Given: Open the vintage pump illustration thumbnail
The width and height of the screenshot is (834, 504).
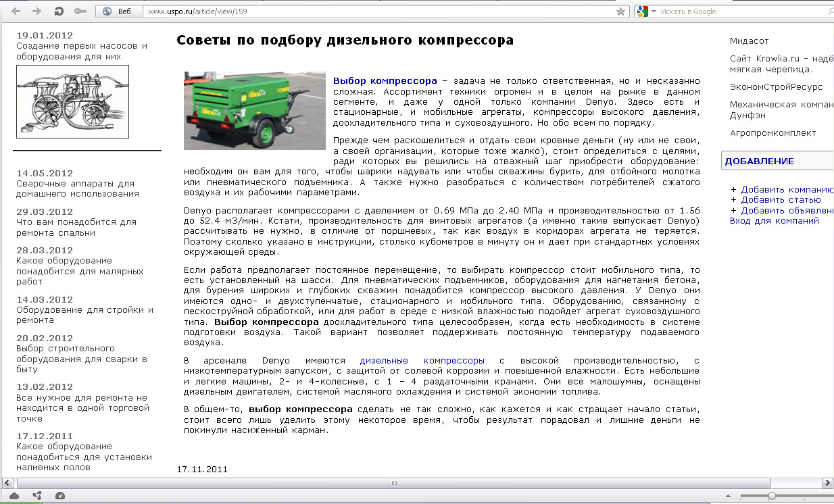Looking at the screenshot, I should click(x=72, y=101).
